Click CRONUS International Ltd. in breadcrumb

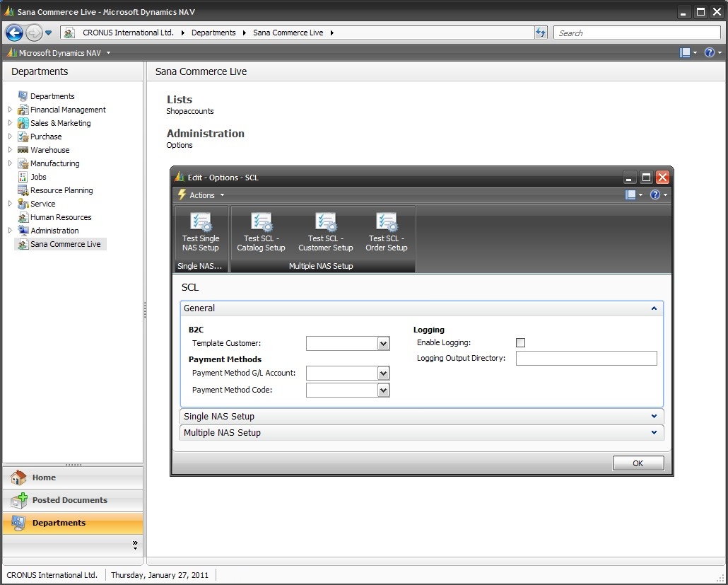tap(128, 33)
